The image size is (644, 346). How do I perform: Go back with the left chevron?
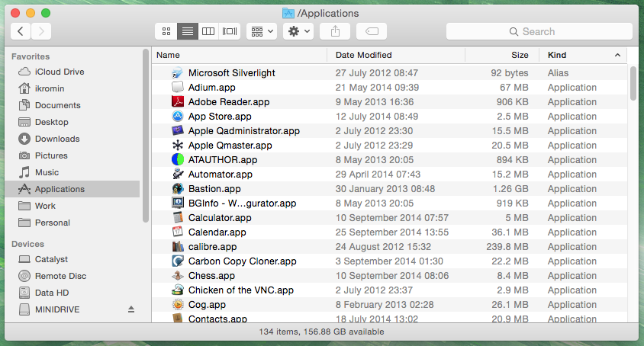(21, 31)
